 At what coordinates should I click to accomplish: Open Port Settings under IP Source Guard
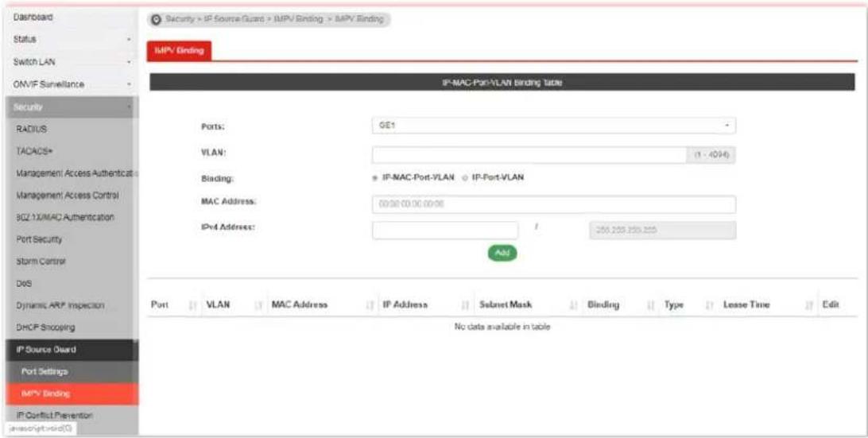coord(72,371)
